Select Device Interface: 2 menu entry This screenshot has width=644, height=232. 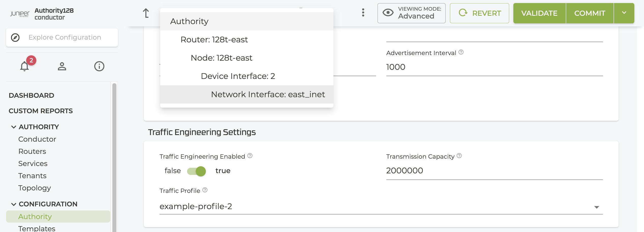pyautogui.click(x=238, y=76)
